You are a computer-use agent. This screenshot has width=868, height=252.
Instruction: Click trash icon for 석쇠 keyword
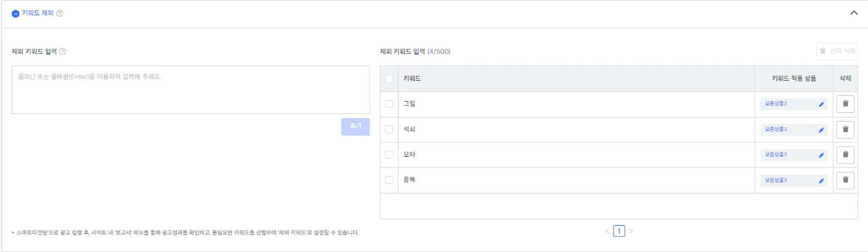[845, 130]
